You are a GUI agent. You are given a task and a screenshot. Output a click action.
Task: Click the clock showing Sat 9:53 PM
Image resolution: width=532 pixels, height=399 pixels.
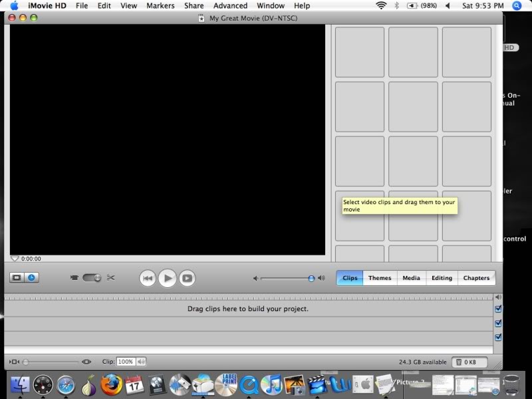[x=483, y=5]
